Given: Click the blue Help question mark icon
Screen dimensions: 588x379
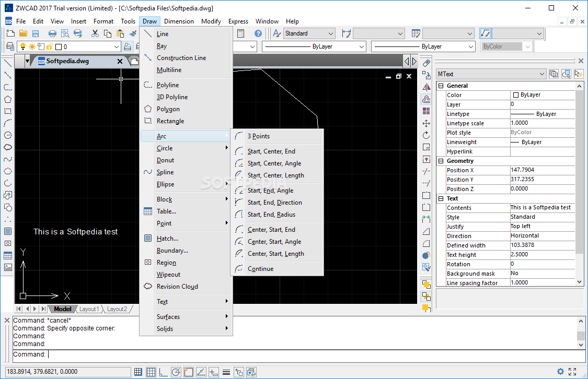Looking at the screenshot, I should (x=258, y=33).
